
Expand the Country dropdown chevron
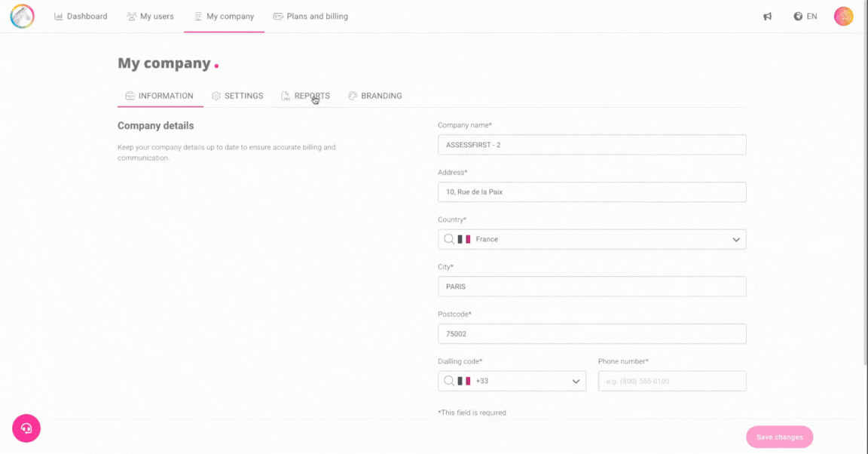point(735,240)
